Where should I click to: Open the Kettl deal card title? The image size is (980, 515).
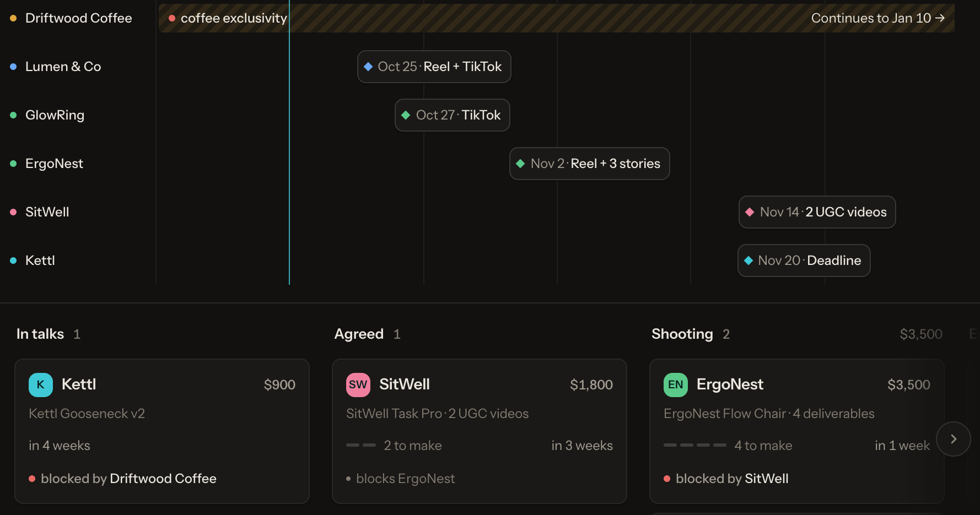(x=79, y=384)
